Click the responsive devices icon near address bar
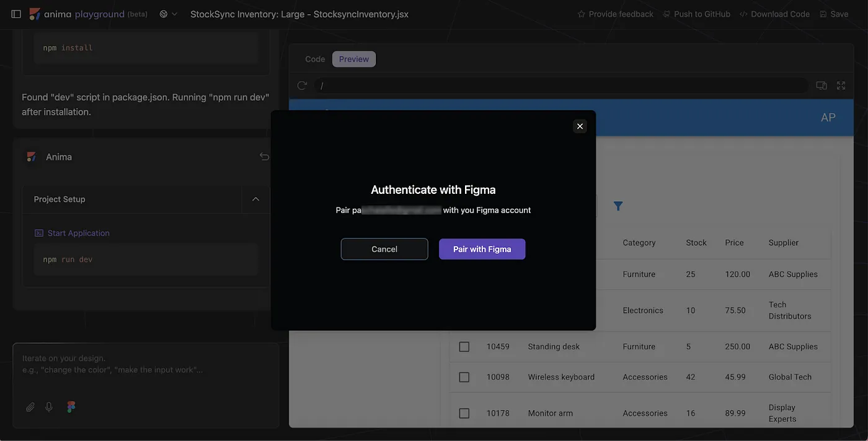The width and height of the screenshot is (868, 441). tap(821, 85)
